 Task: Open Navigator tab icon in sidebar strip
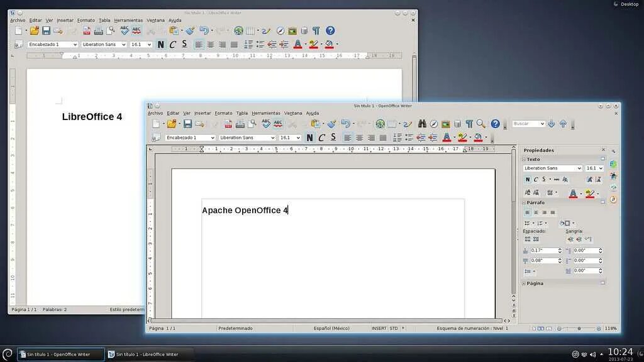click(613, 199)
